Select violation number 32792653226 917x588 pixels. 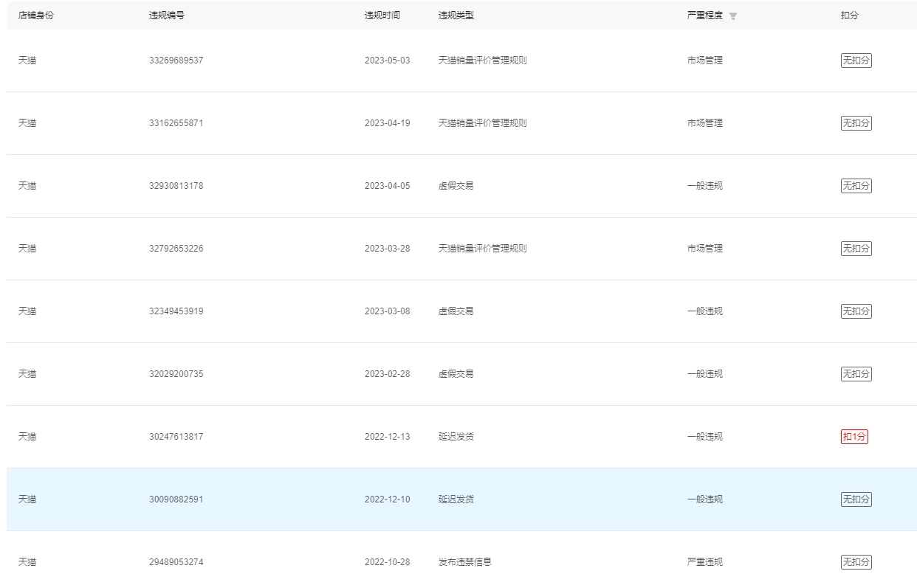pyautogui.click(x=176, y=249)
